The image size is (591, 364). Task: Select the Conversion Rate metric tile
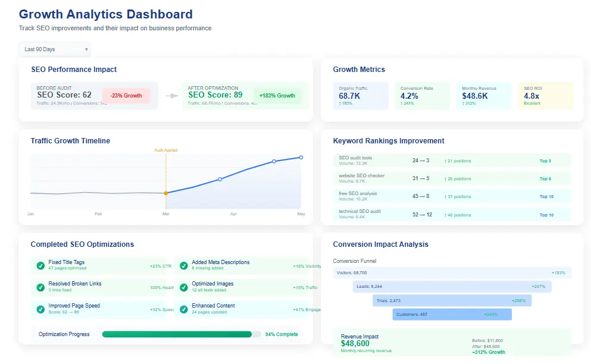point(423,95)
